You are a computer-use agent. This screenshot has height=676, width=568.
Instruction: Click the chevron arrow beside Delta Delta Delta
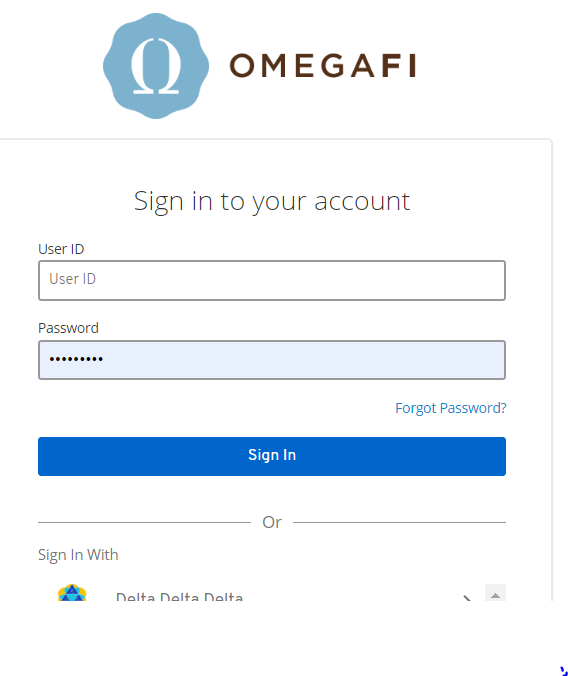(x=467, y=598)
